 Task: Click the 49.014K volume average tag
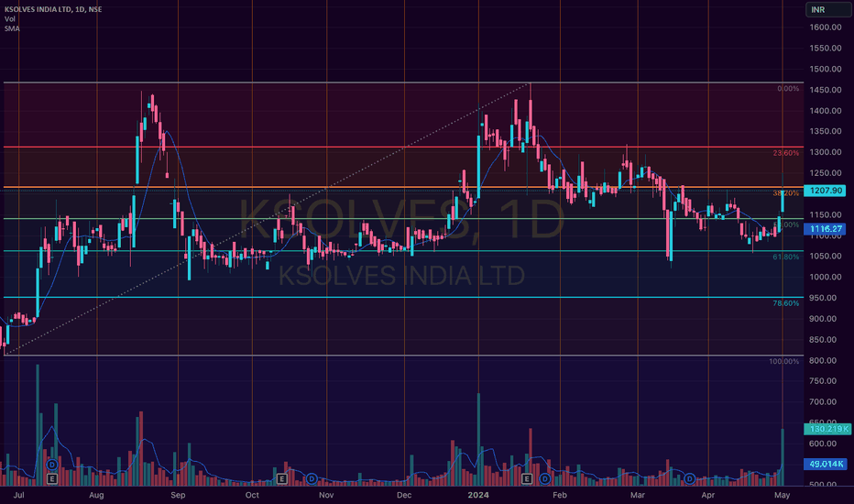coord(825,465)
